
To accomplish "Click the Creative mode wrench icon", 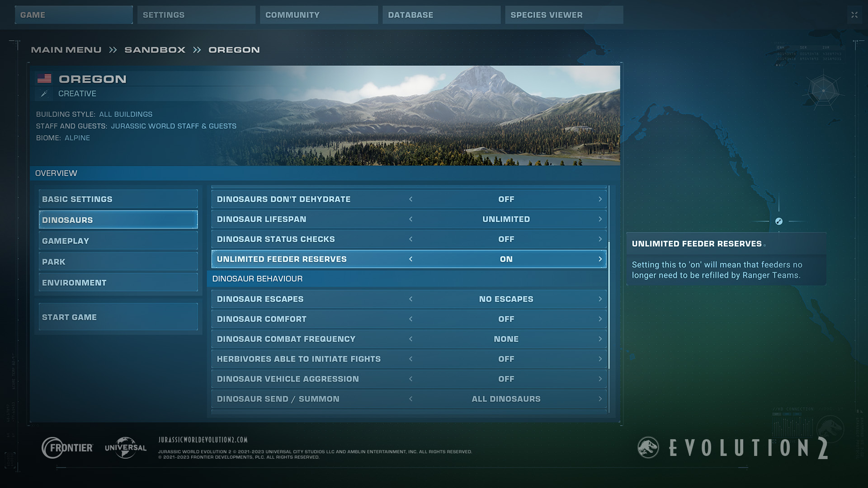I will coord(44,94).
